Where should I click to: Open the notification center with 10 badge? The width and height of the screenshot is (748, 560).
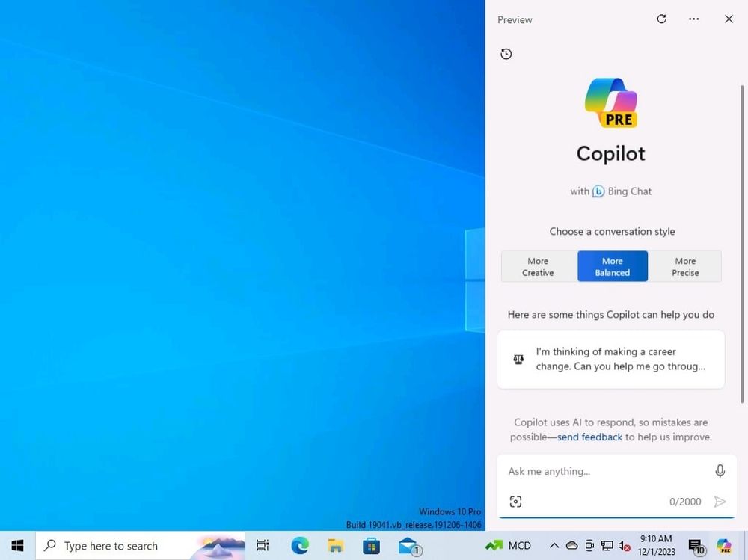(696, 546)
